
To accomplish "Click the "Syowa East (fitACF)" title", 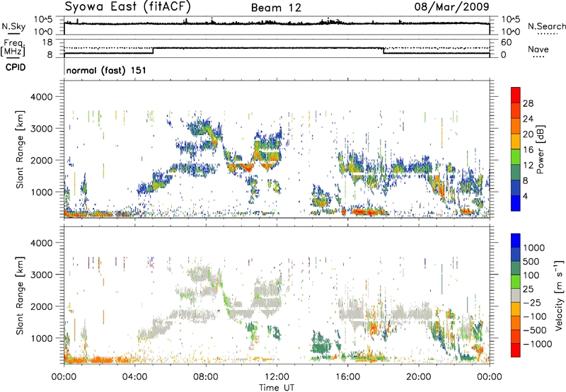I will [x=128, y=6].
